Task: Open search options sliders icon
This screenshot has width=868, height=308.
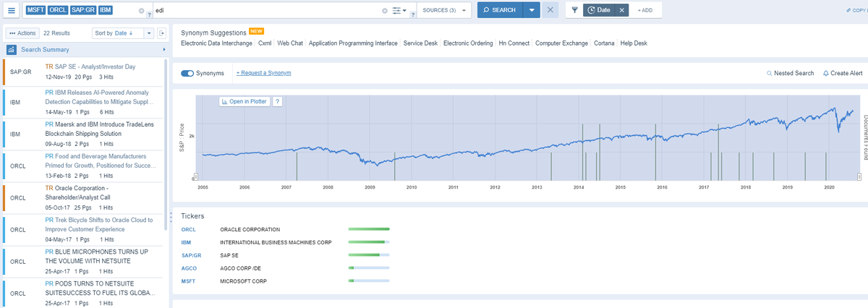Action: click(399, 10)
